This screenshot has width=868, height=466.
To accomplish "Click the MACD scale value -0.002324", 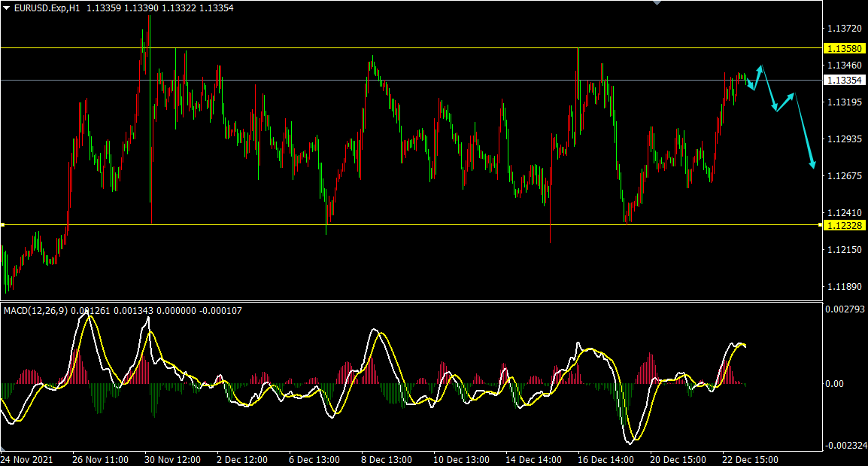I will [845, 446].
